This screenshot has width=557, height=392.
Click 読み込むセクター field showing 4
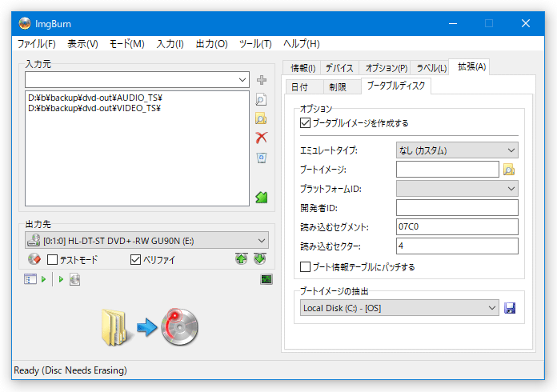point(457,246)
